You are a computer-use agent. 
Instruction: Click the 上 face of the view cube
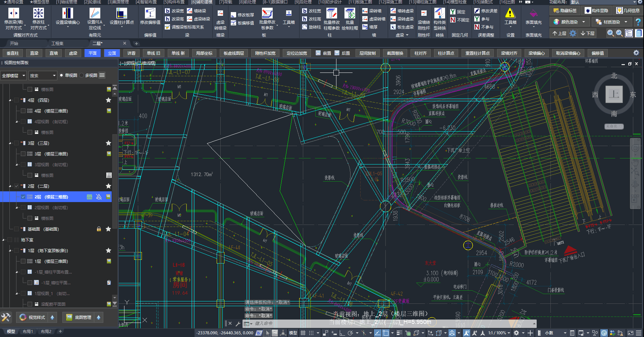(x=614, y=94)
